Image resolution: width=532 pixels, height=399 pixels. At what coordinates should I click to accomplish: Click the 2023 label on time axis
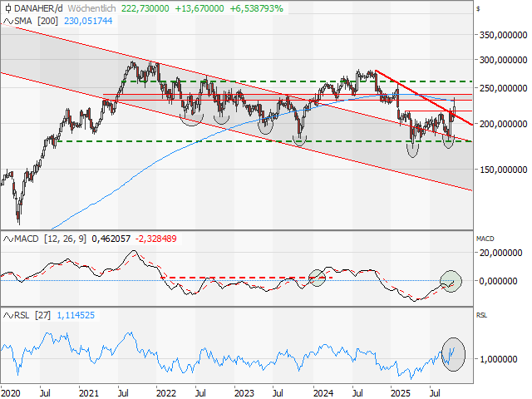click(x=244, y=390)
